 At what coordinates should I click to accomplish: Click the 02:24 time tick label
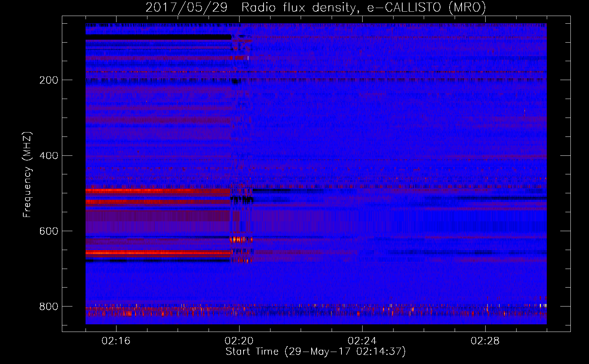(362, 341)
